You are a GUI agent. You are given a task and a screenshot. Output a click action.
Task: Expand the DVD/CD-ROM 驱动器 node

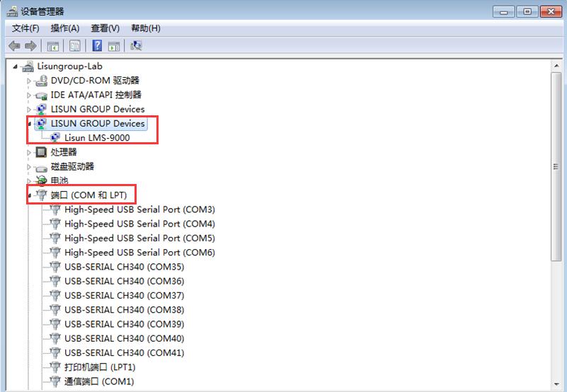tap(30, 81)
